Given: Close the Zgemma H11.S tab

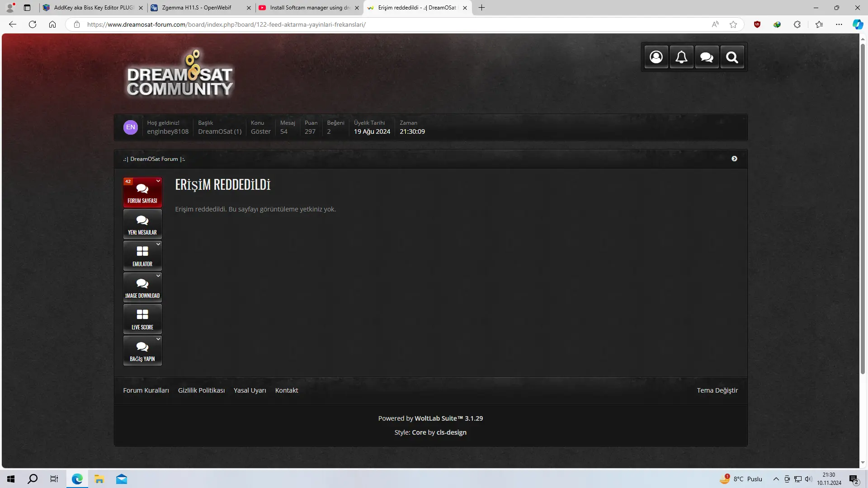Looking at the screenshot, I should click(249, 8).
